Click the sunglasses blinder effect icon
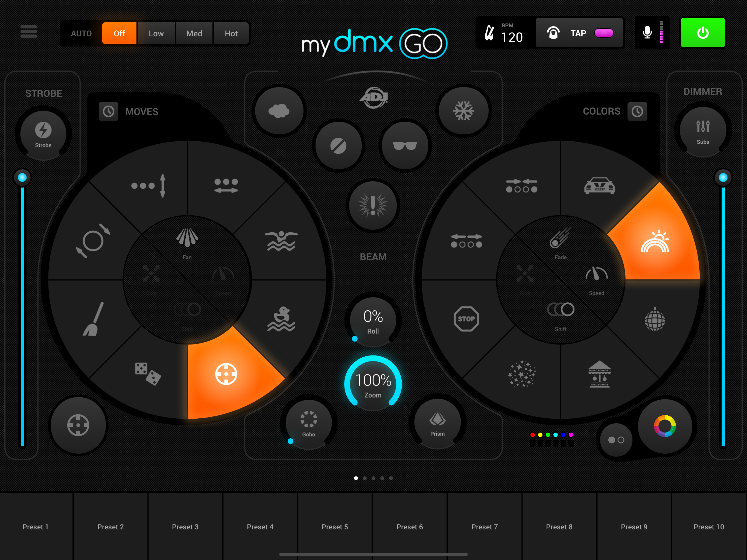747x560 pixels. point(405,145)
